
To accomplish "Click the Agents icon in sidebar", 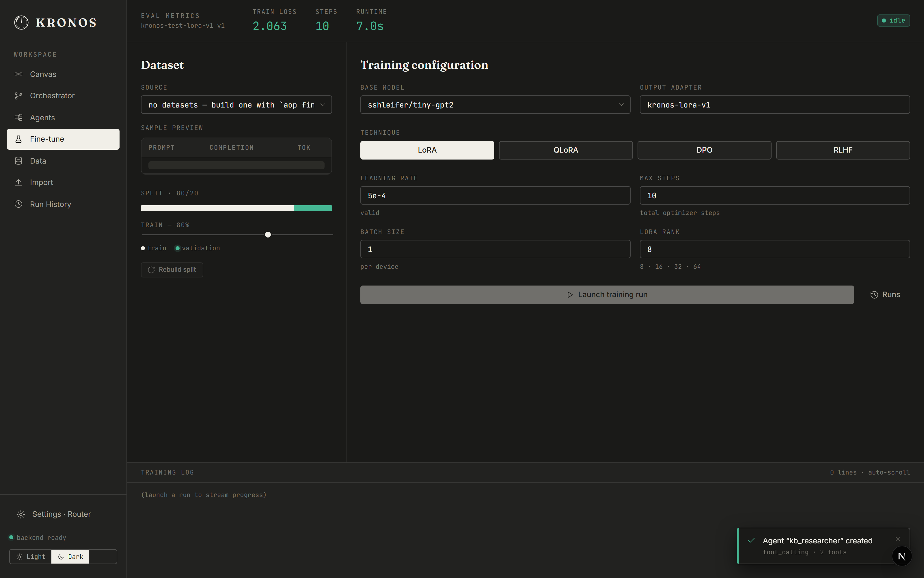I will (18, 117).
